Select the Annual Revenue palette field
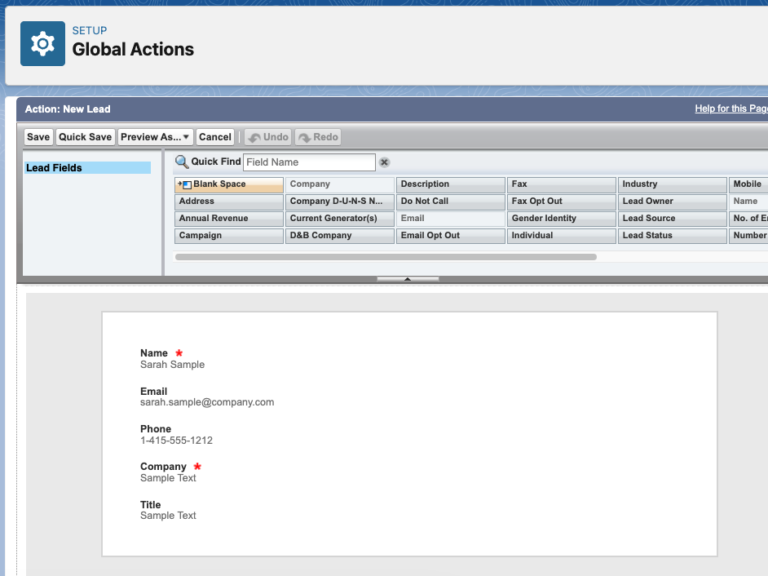 point(229,218)
